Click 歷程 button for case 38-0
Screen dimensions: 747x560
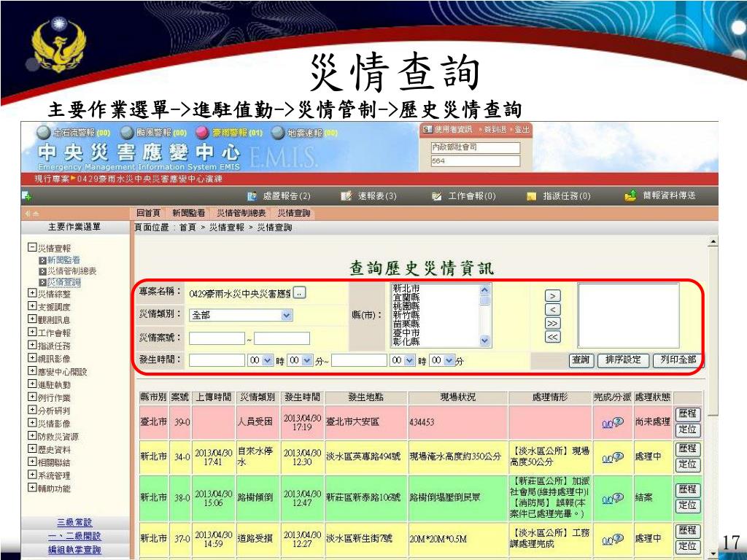(687, 489)
